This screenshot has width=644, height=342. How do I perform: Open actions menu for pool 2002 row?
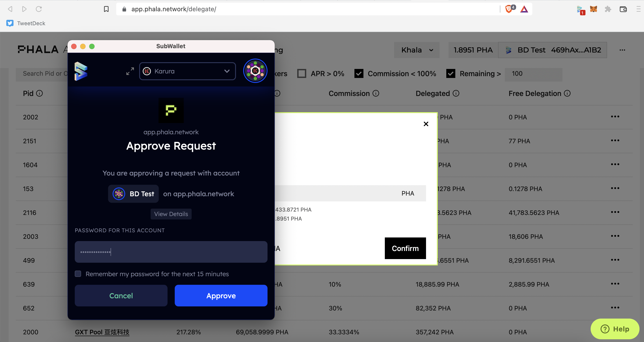pyautogui.click(x=615, y=116)
